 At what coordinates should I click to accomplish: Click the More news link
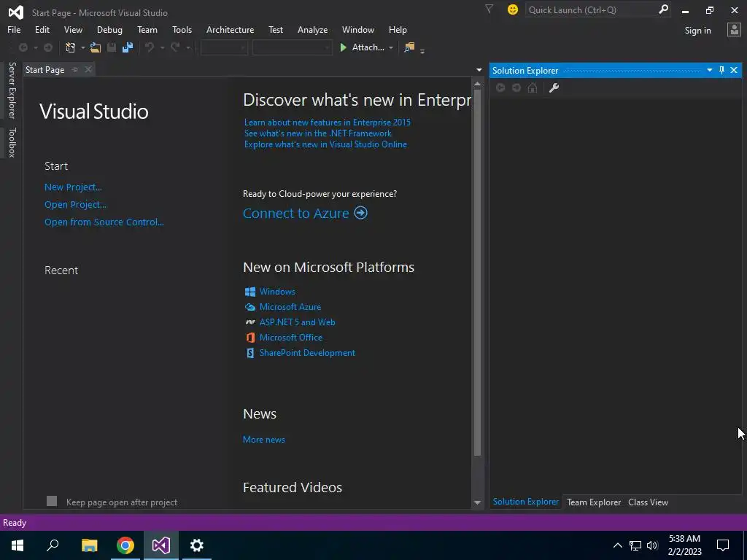264,440
